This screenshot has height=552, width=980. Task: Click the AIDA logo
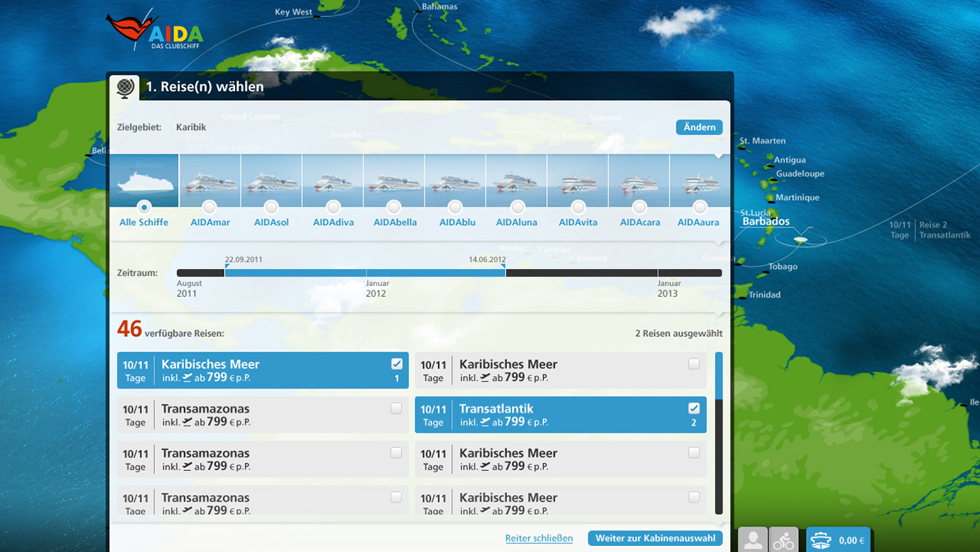[155, 31]
